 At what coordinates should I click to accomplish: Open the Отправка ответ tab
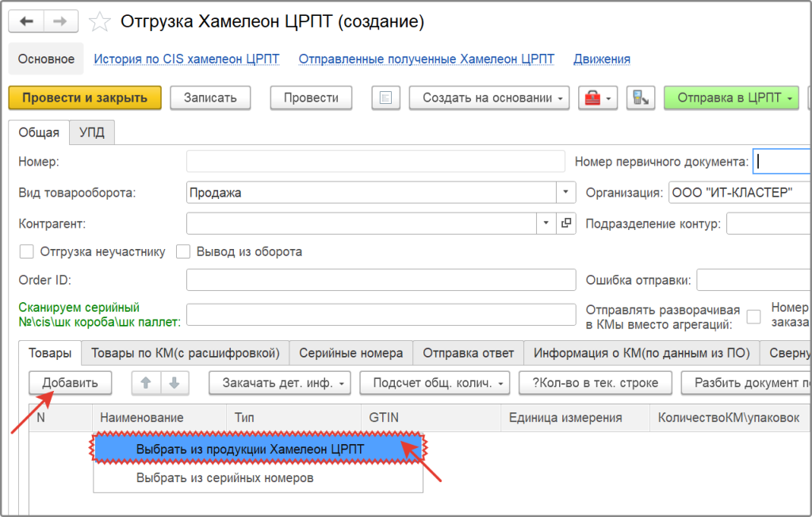pyautogui.click(x=468, y=353)
